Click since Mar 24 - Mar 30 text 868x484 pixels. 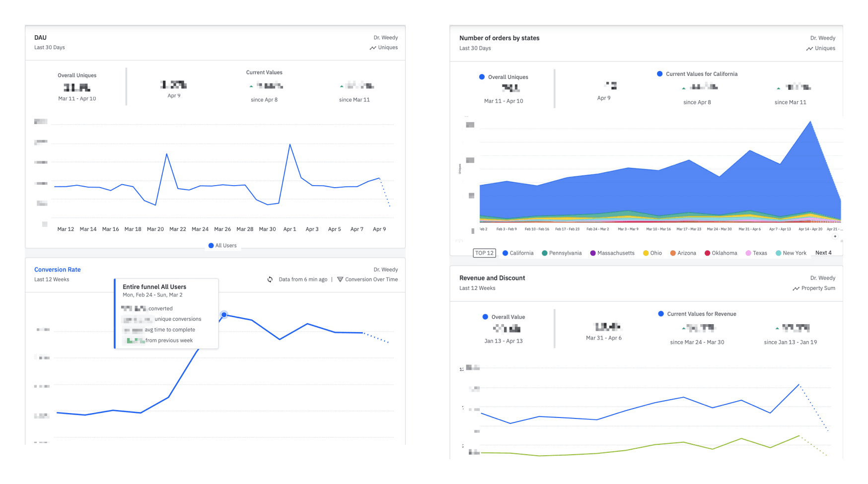coord(697,343)
